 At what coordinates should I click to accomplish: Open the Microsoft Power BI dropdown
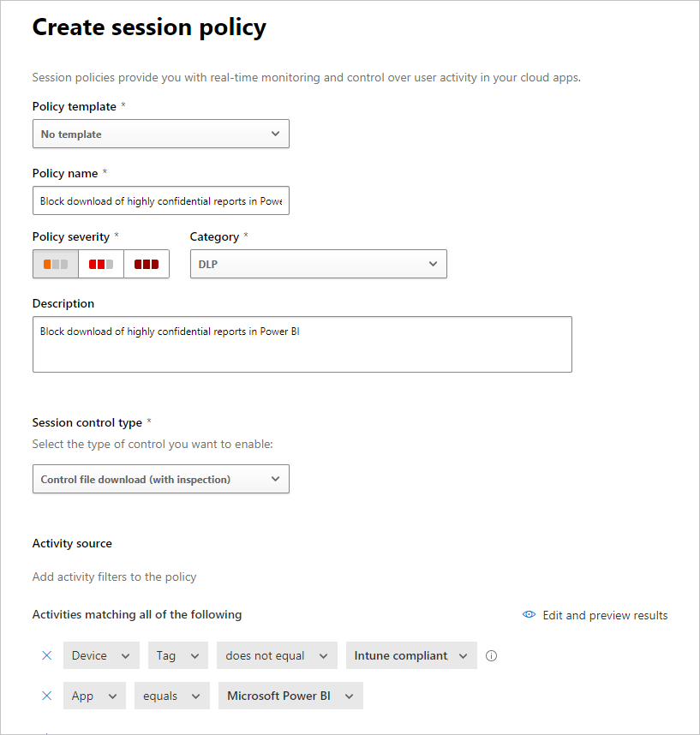(290, 696)
